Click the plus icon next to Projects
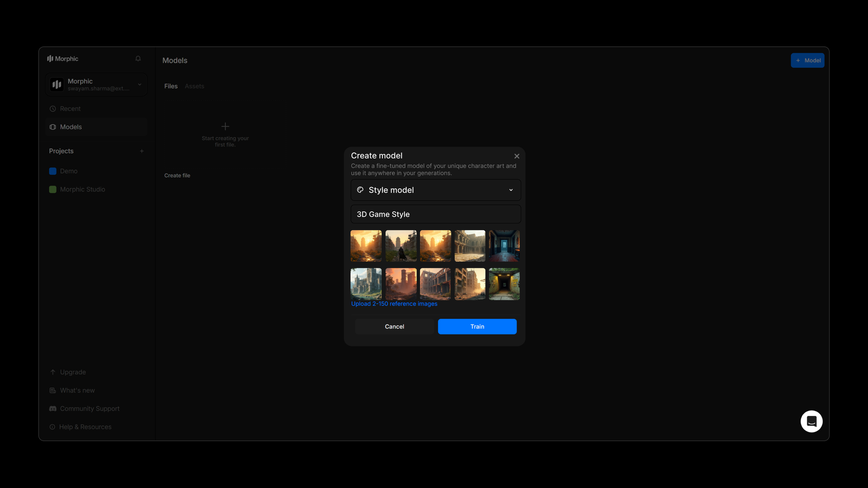868x488 pixels. [x=141, y=151]
